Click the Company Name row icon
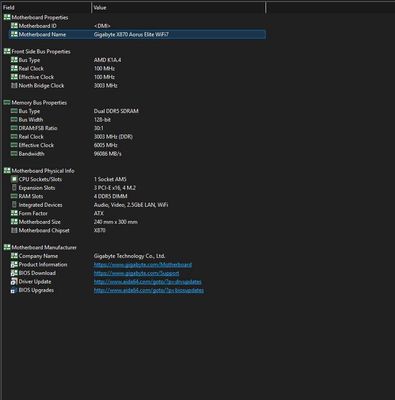 pyautogui.click(x=14, y=256)
